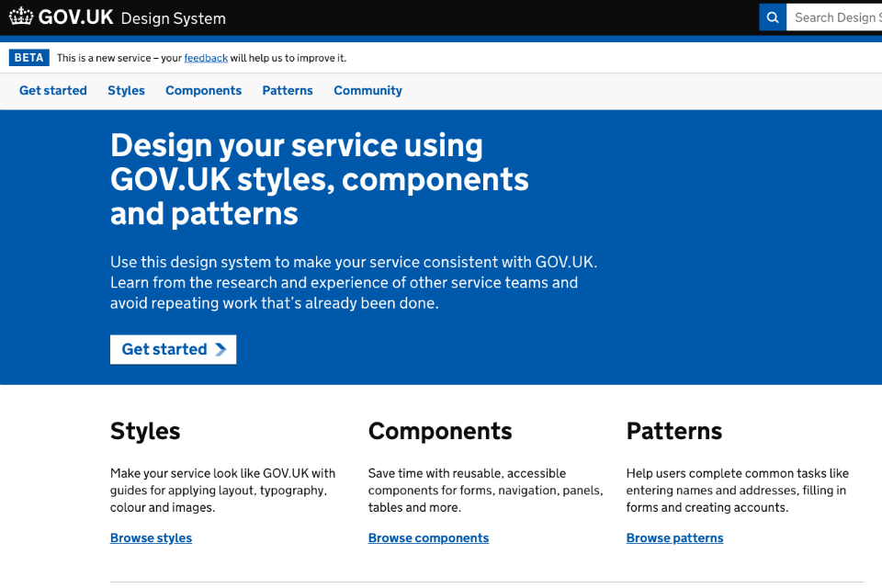Click the white Get started button
The height and width of the screenshot is (588, 882).
point(174,349)
